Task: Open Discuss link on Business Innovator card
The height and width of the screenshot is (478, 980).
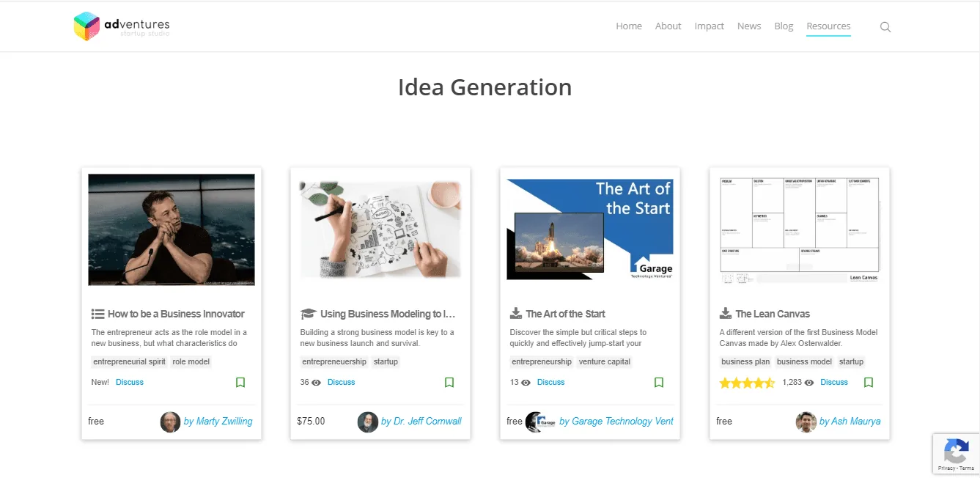Action: tap(130, 382)
